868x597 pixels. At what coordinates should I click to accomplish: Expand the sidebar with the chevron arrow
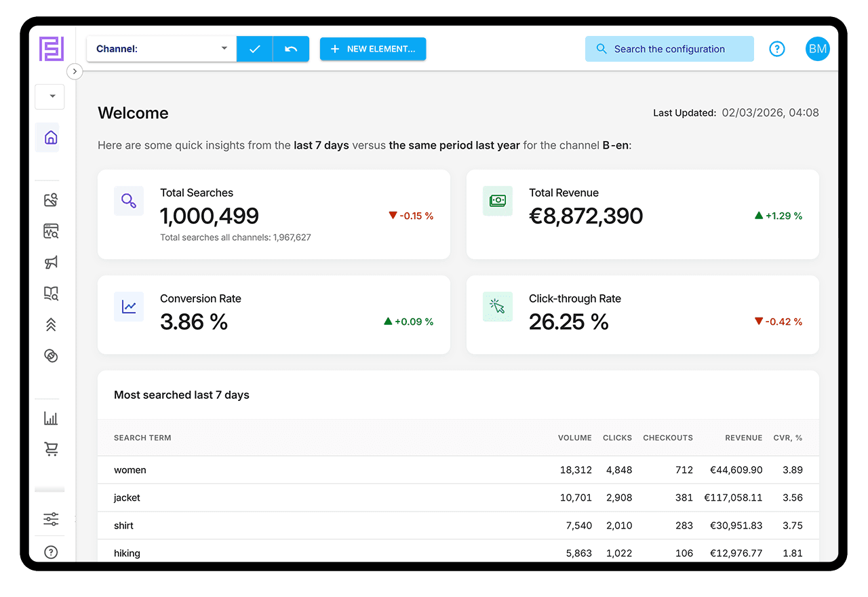(x=75, y=71)
